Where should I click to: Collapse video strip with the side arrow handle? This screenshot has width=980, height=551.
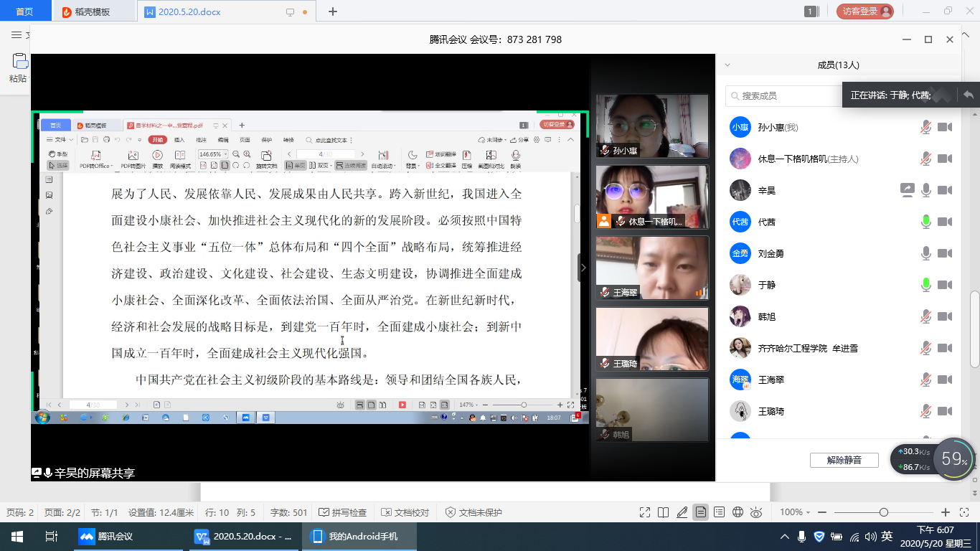(583, 268)
